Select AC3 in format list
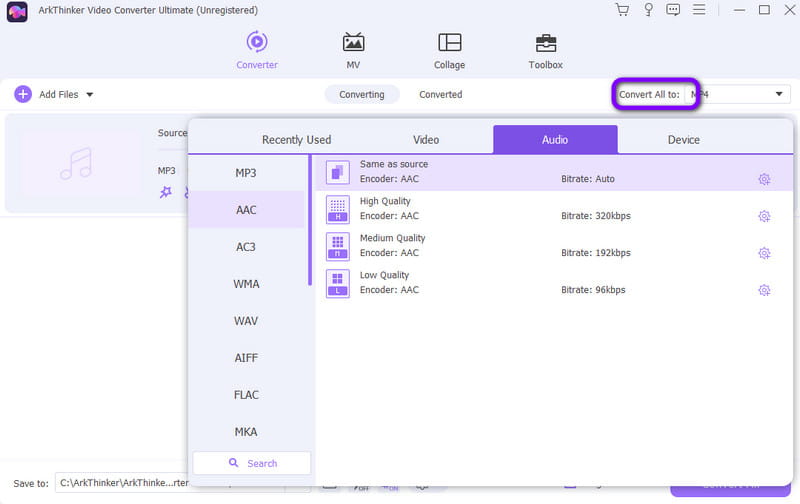 coord(246,247)
